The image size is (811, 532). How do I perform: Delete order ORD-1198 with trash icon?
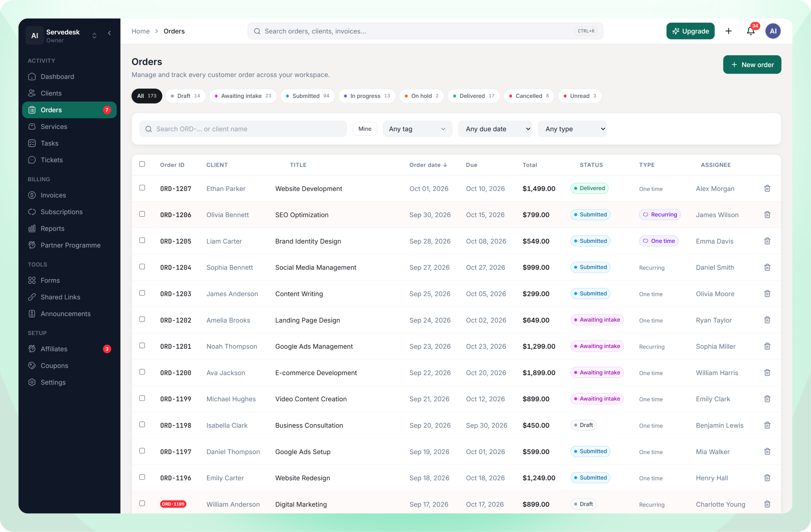[767, 425]
